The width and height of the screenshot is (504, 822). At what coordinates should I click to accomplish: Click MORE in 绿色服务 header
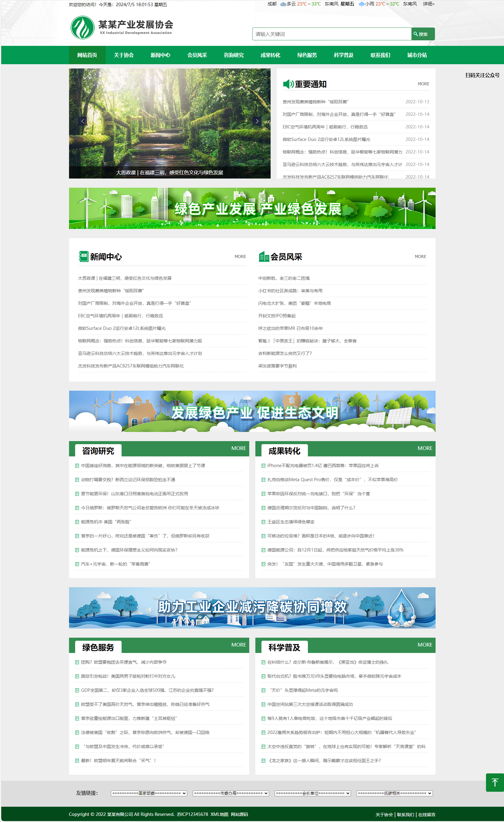(x=239, y=645)
